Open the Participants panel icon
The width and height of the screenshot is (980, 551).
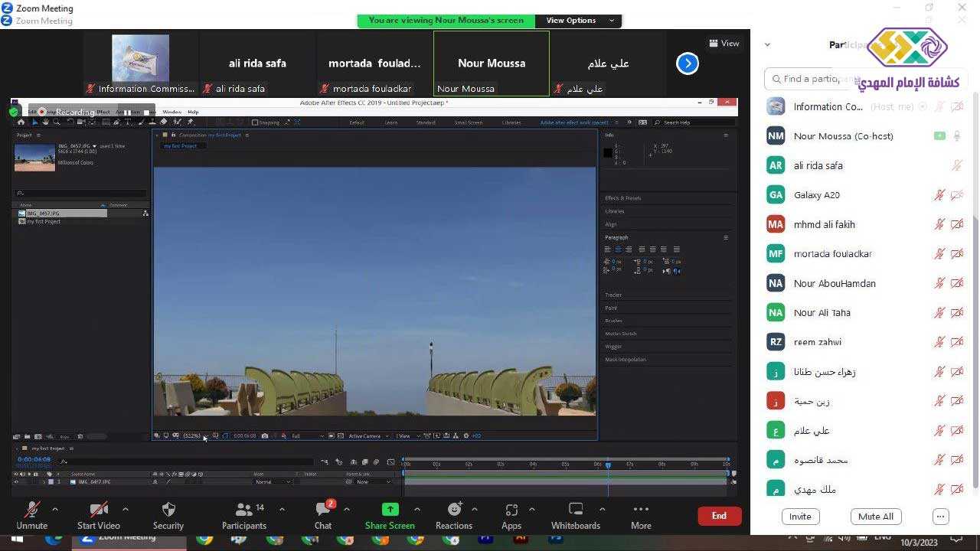tap(244, 510)
